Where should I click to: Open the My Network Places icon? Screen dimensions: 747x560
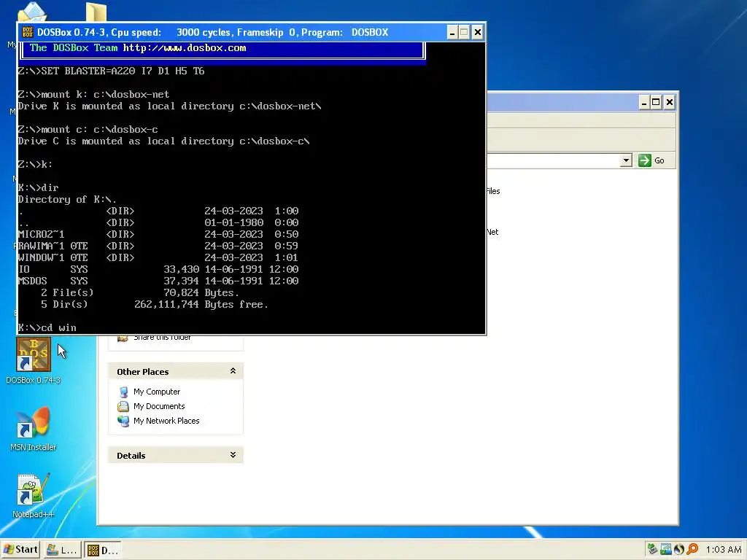(x=123, y=421)
